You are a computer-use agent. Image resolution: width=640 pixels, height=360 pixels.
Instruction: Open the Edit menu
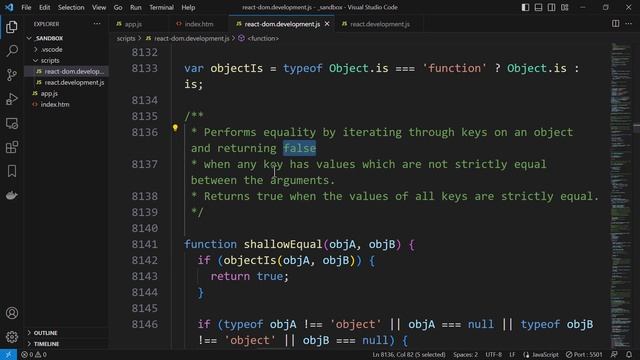click(x=44, y=7)
